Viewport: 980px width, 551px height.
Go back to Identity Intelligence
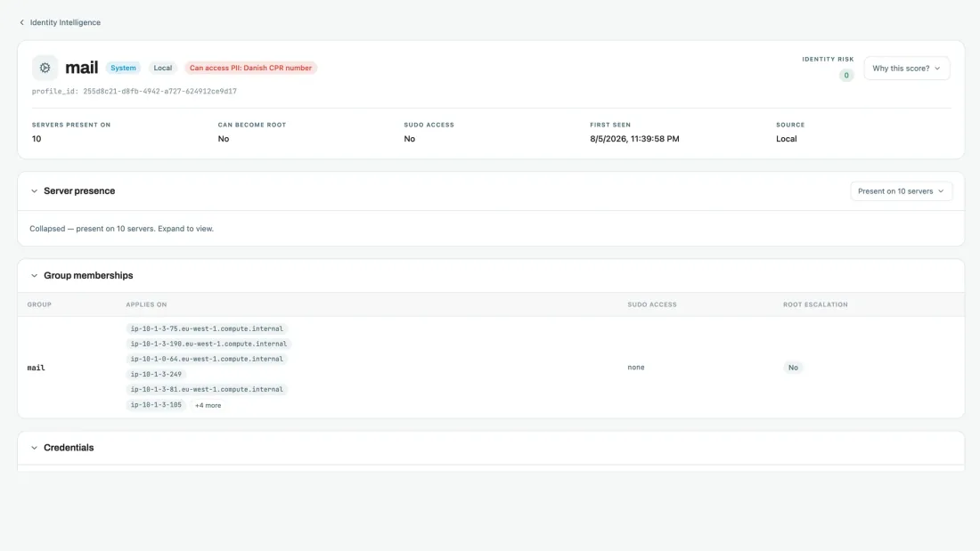click(65, 22)
